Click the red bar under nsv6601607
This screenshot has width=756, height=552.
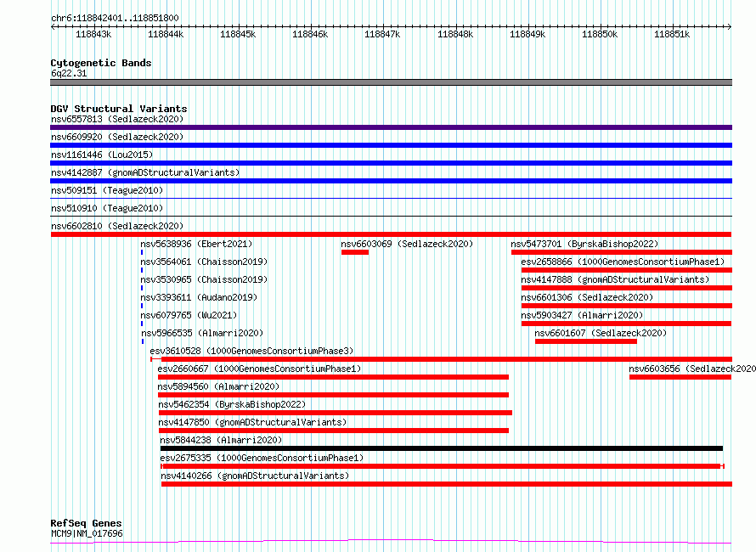pyautogui.click(x=586, y=341)
